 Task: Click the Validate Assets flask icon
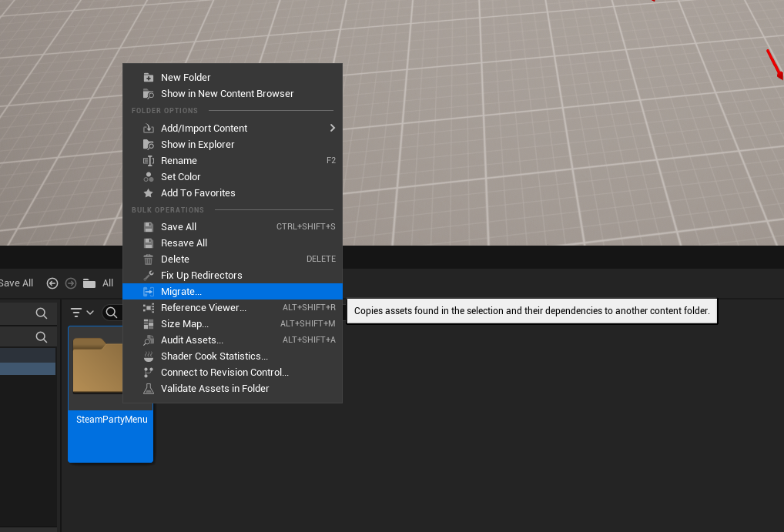tap(149, 389)
